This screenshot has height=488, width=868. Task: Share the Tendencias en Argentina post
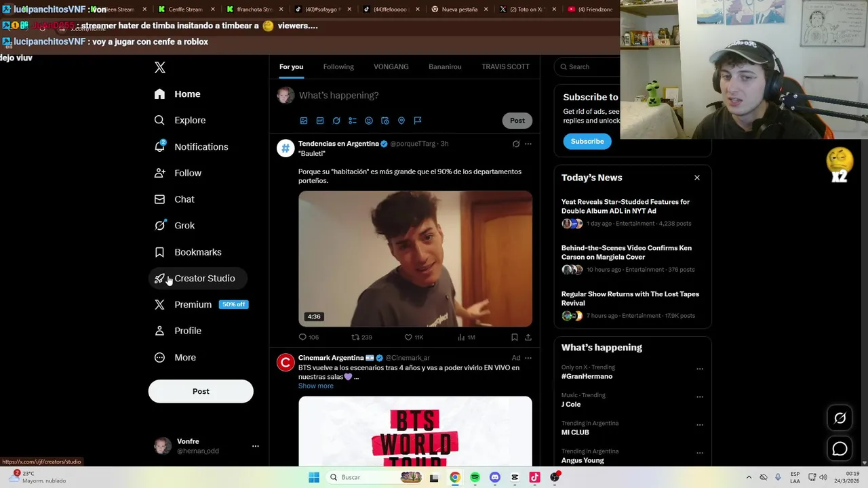pyautogui.click(x=528, y=337)
